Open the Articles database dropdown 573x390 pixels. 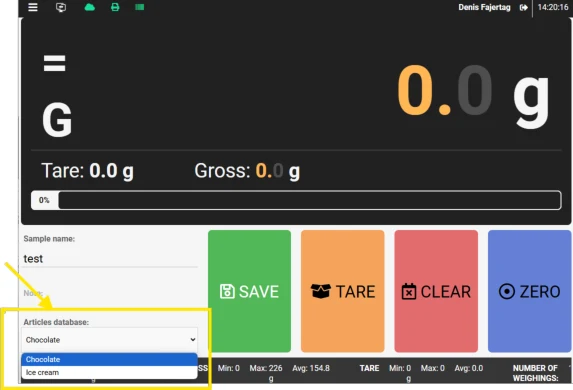(x=110, y=340)
